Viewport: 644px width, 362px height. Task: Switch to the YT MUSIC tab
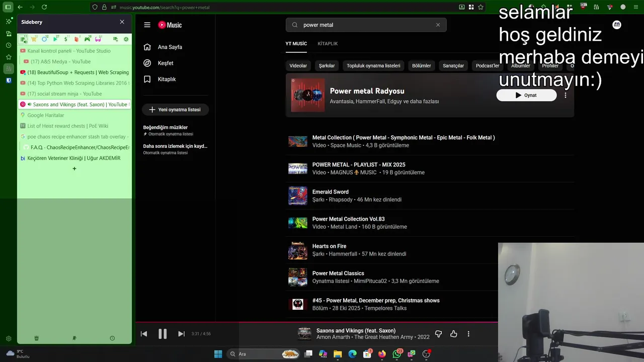(x=296, y=44)
